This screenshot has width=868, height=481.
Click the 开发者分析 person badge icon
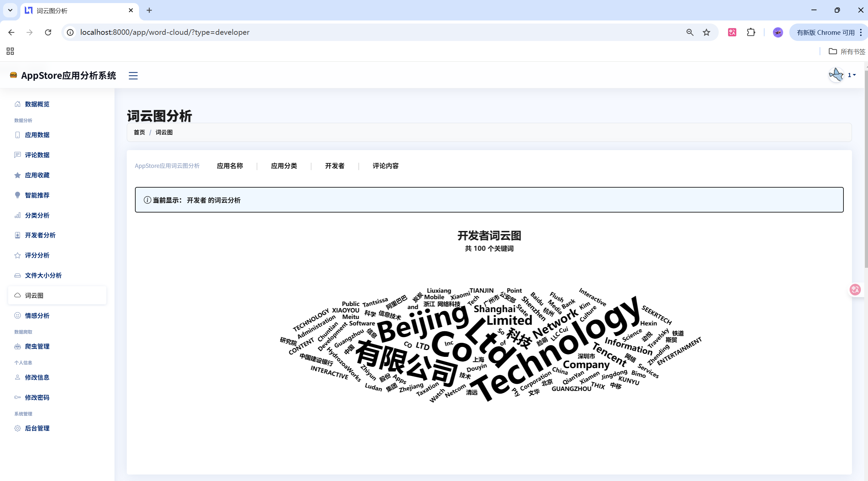tap(17, 235)
